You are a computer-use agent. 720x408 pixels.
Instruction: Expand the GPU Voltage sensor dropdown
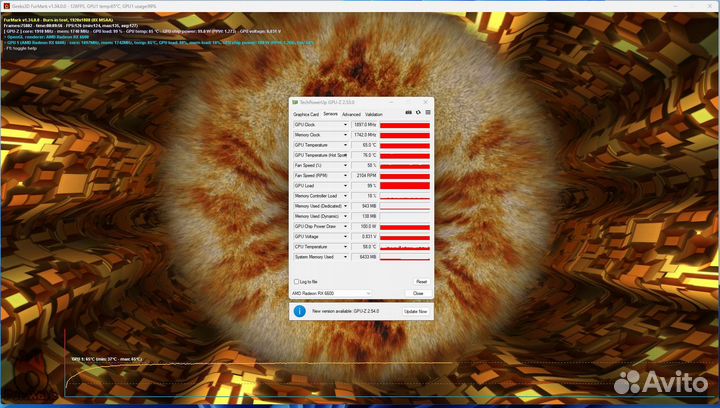pos(345,236)
